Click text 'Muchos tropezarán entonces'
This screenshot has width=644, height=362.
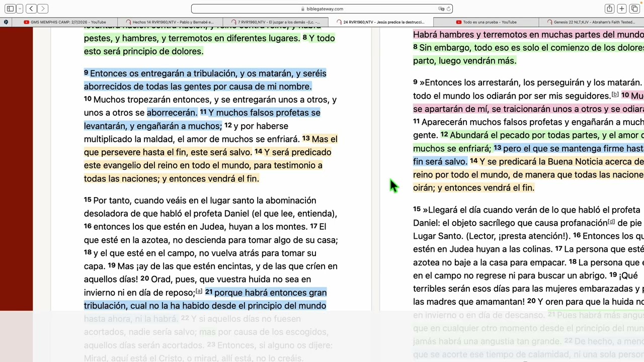pos(152,100)
